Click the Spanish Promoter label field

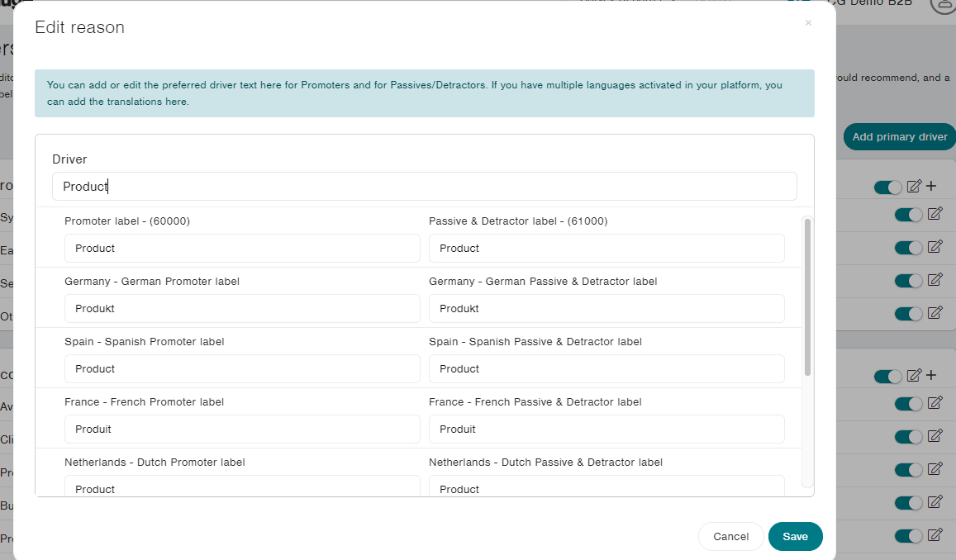[242, 369]
